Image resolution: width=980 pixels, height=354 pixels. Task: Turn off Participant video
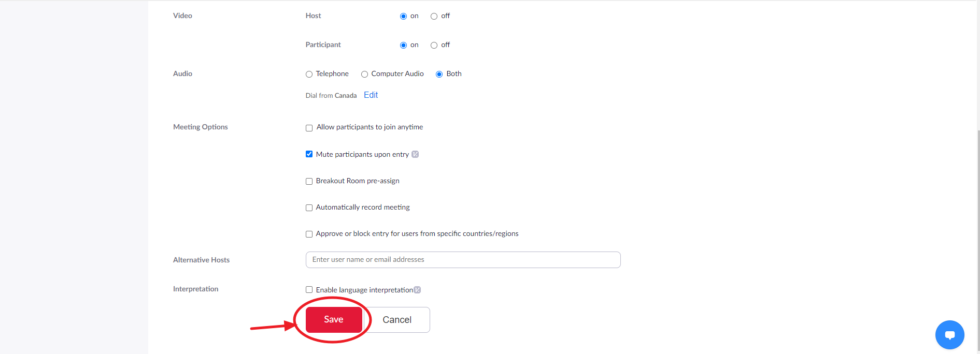coord(434,45)
